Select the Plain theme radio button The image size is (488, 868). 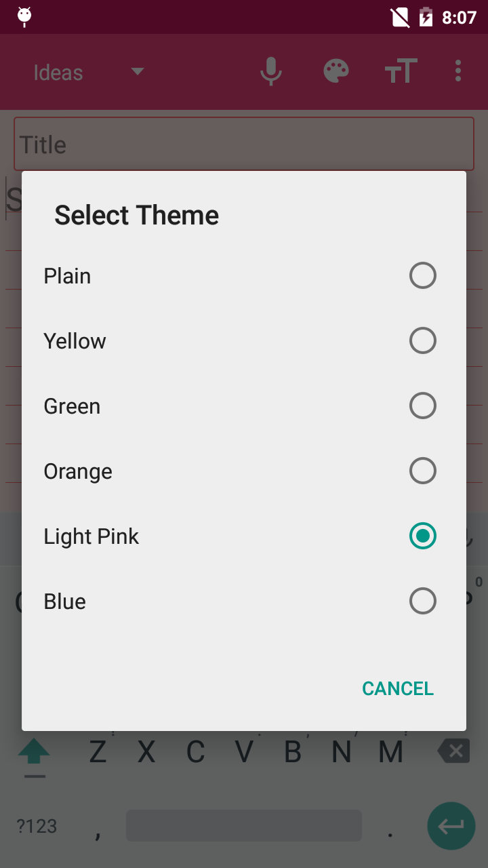(x=422, y=276)
